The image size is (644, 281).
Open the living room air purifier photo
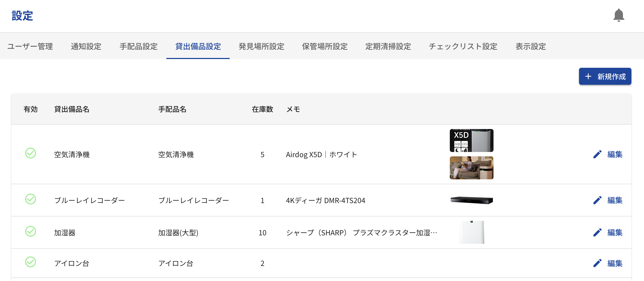[x=471, y=168]
